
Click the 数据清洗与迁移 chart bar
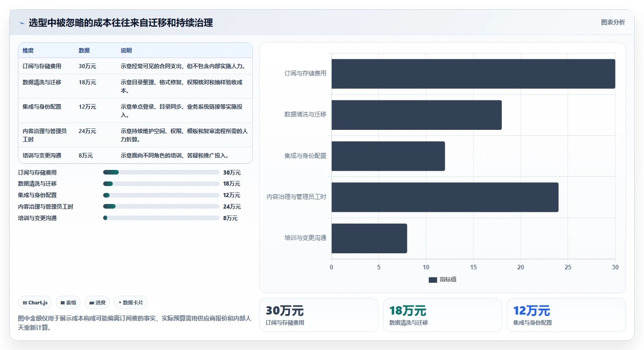coord(417,115)
